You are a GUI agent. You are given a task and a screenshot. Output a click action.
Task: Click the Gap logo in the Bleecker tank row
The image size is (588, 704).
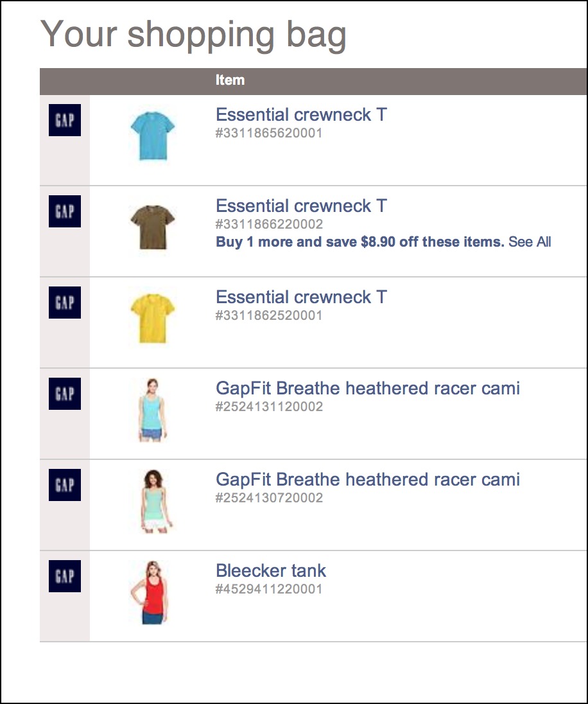click(x=65, y=576)
